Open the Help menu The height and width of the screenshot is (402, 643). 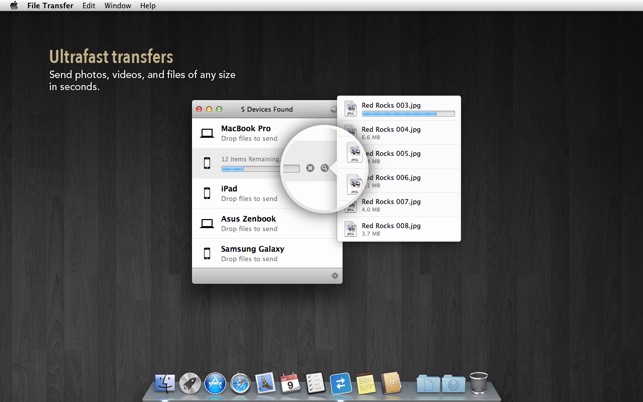pyautogui.click(x=148, y=6)
